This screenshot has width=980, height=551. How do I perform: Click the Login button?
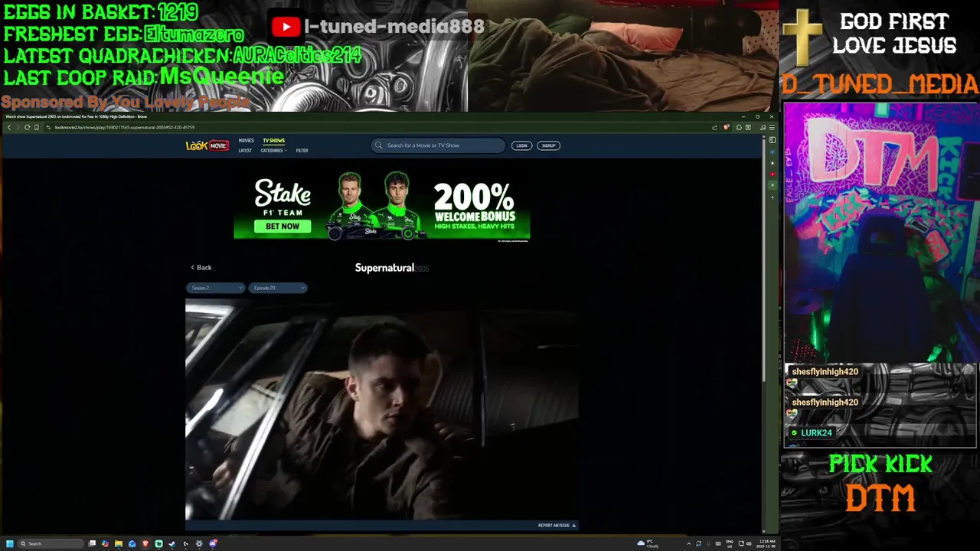[x=521, y=145]
